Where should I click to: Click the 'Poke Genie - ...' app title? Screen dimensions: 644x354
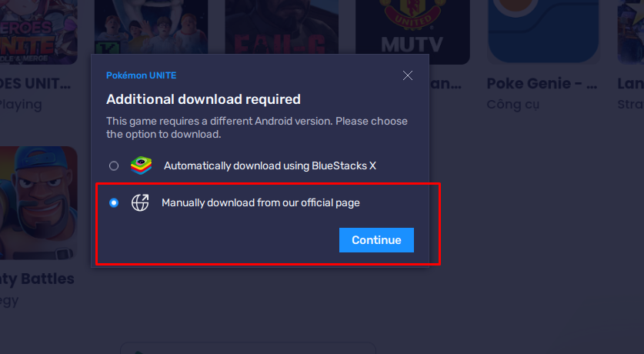542,84
